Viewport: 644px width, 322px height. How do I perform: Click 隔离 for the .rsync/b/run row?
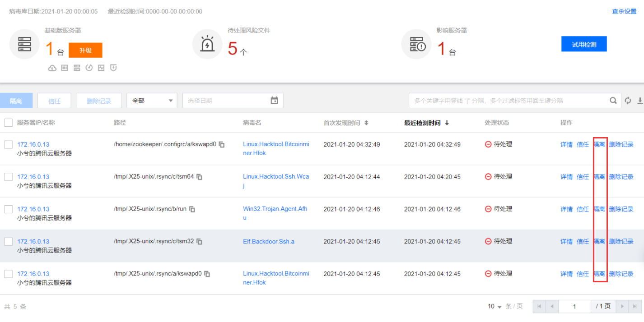pyautogui.click(x=599, y=209)
